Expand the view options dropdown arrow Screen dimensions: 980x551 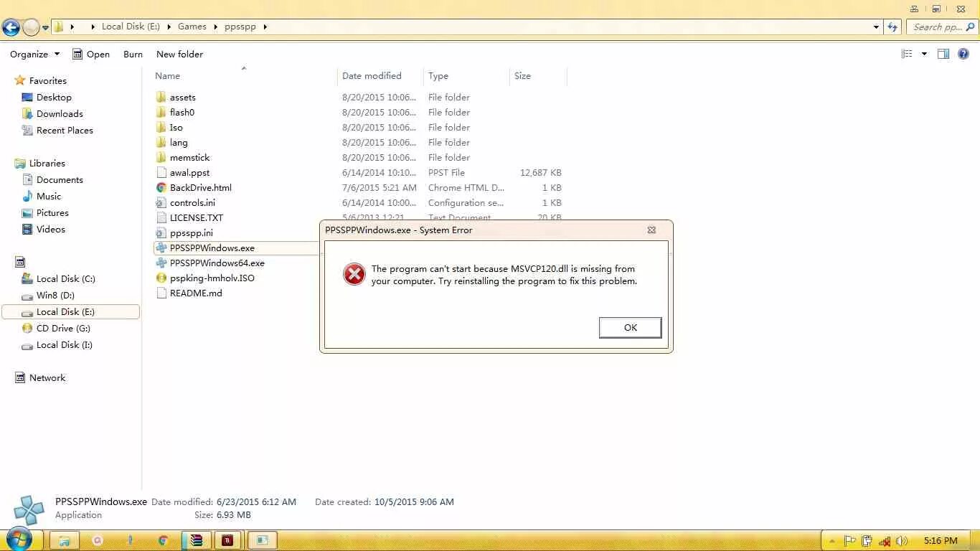924,54
